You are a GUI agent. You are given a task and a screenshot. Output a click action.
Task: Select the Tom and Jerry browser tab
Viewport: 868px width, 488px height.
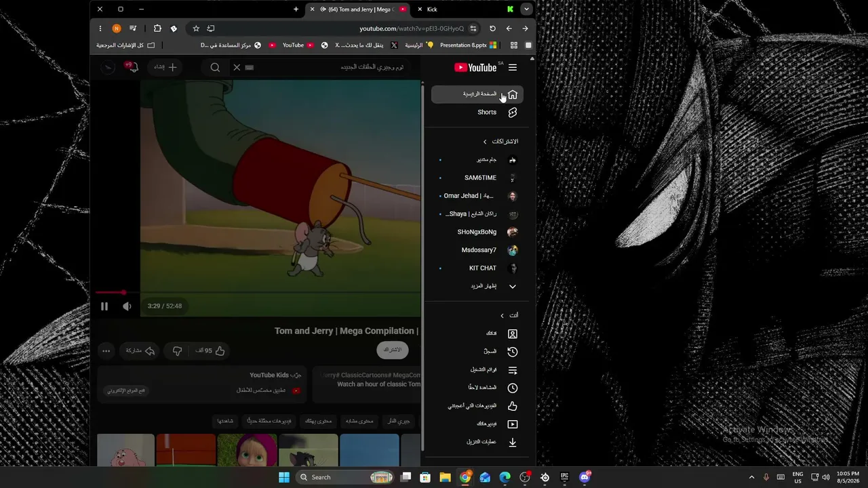358,9
